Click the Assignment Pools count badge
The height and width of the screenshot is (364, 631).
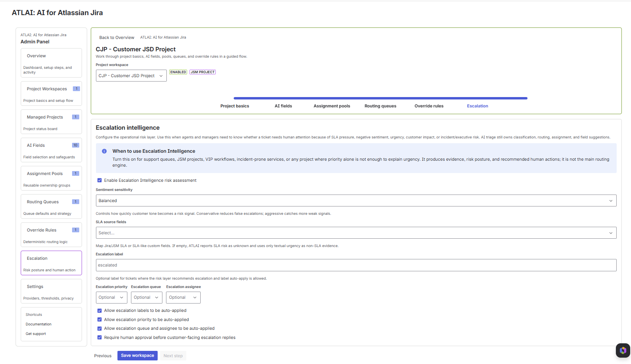click(76, 173)
